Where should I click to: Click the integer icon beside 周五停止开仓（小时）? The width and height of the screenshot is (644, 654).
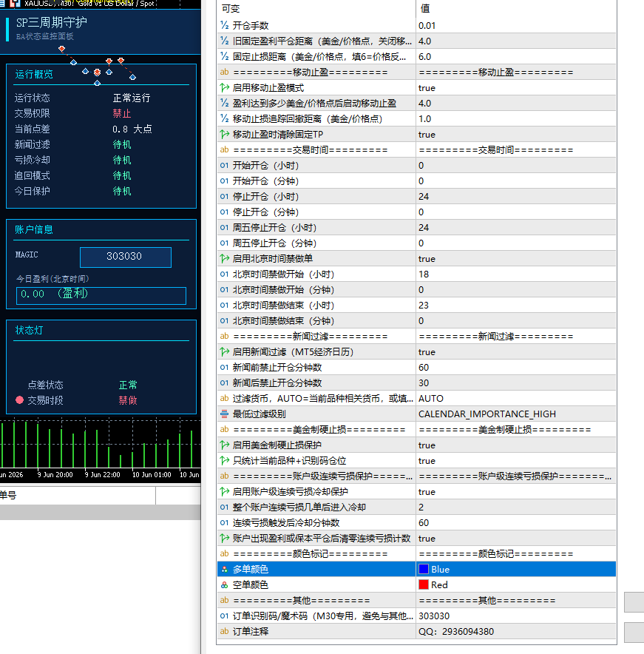point(224,227)
